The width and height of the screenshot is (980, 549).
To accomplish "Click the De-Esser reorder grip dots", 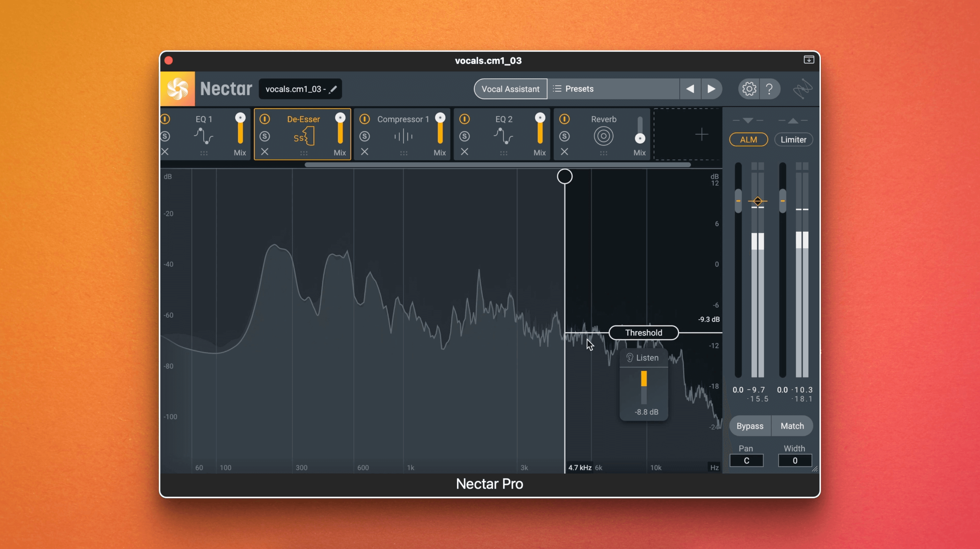I will [x=304, y=153].
